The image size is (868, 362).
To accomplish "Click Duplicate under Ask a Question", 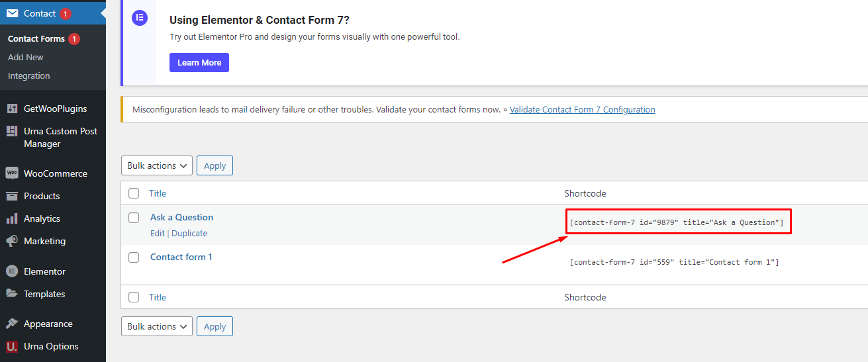I will point(189,234).
